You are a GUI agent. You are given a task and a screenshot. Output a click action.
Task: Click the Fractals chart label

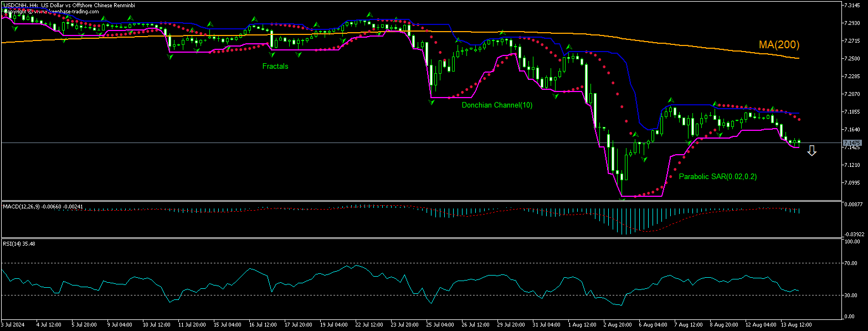[275, 66]
